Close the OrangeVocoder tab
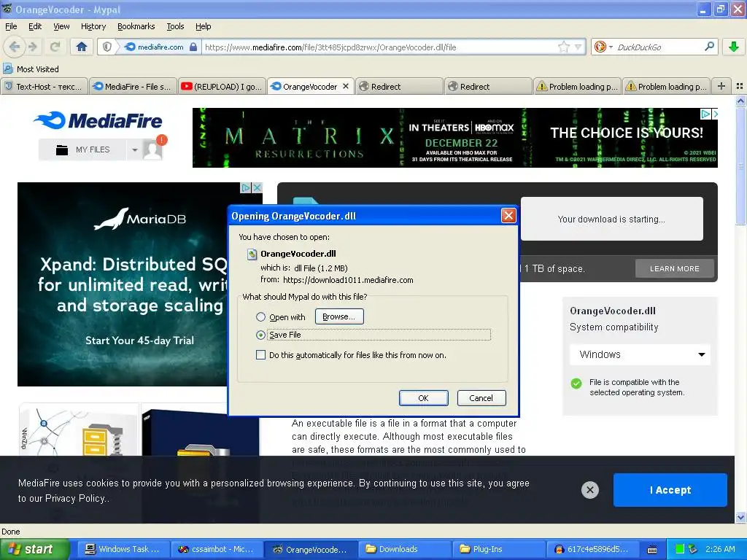747x560 pixels. pos(346,86)
